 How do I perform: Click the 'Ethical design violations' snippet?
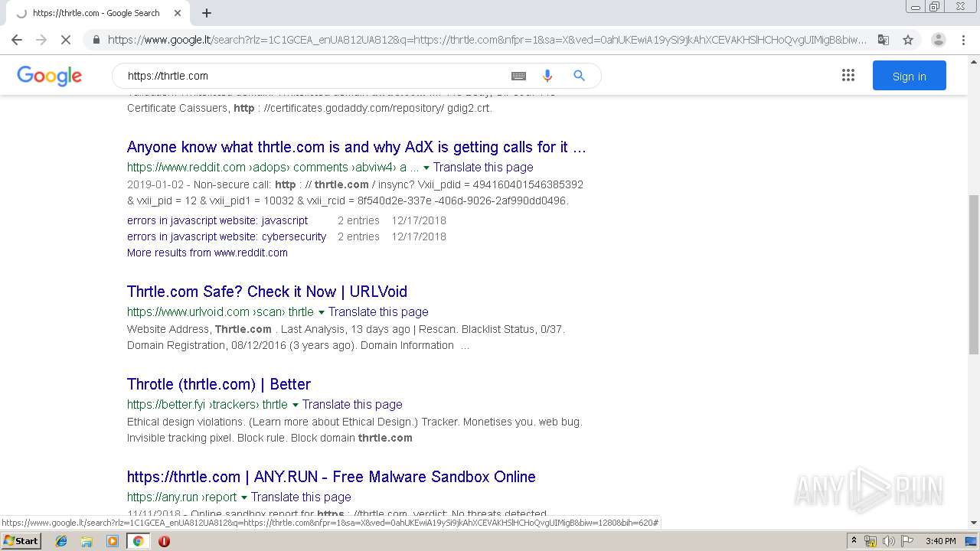coord(354,430)
